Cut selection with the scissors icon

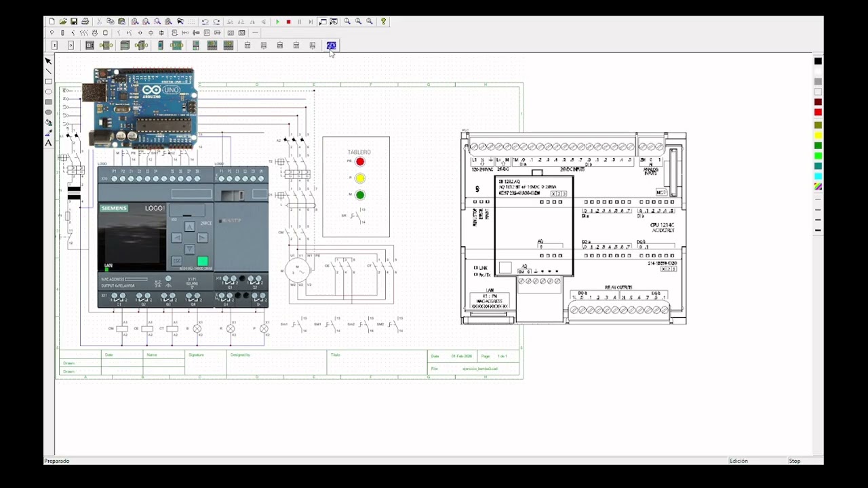click(99, 22)
